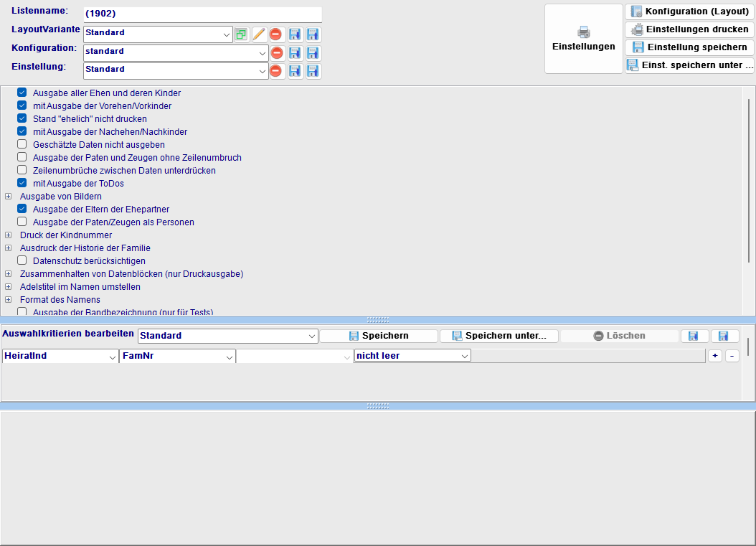Image resolution: width=756 pixels, height=546 pixels.
Task: Tick the 'Datenschutz berücksichtigen' checkbox
Action: point(22,261)
